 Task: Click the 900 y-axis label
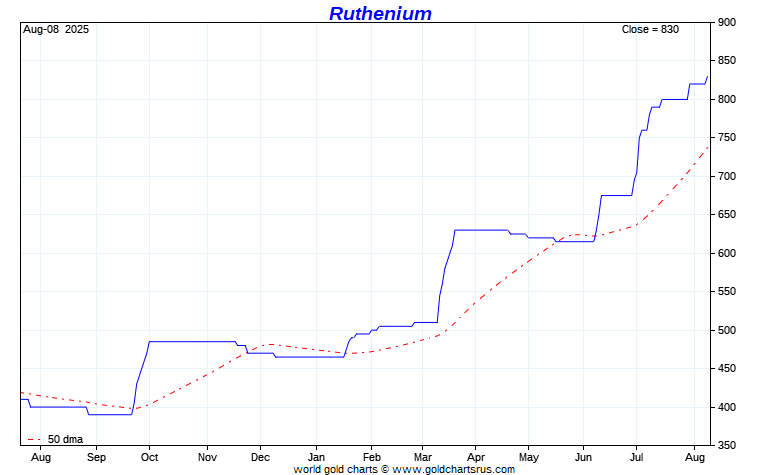(x=727, y=22)
